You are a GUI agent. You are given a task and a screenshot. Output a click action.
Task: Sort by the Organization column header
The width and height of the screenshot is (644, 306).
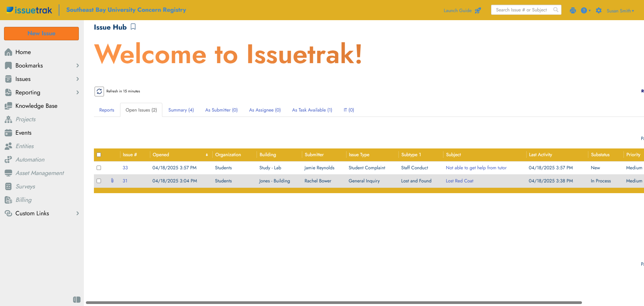pyautogui.click(x=228, y=155)
